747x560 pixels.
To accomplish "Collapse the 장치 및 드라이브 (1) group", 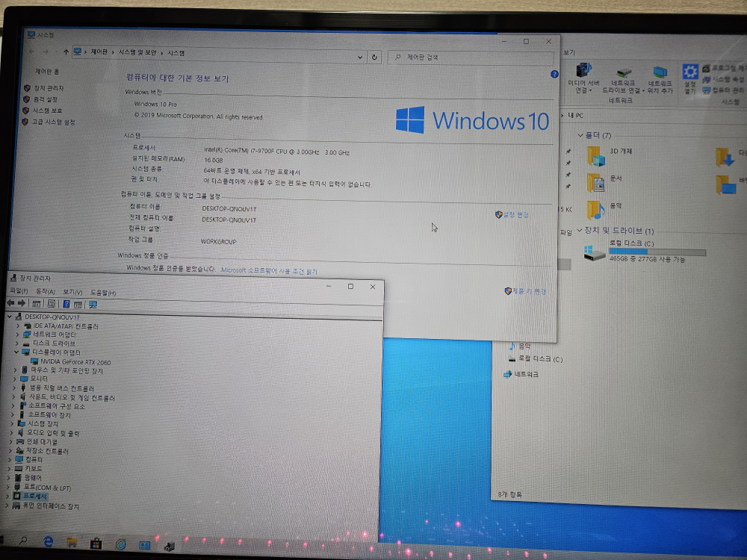I will [x=580, y=230].
